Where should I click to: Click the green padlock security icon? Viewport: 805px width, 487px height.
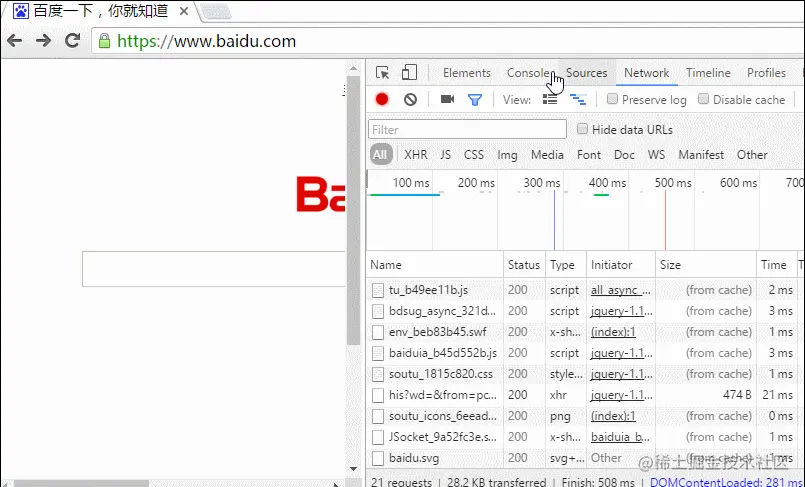(104, 41)
